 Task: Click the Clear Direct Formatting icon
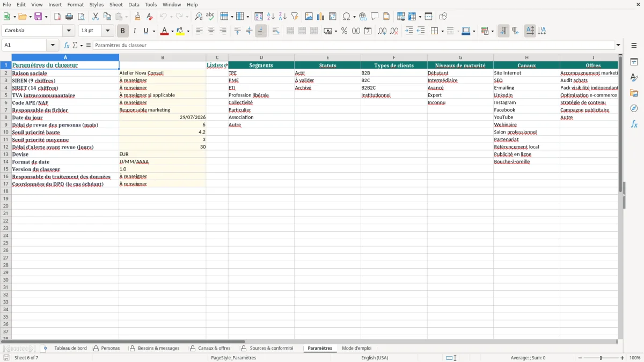point(150,17)
